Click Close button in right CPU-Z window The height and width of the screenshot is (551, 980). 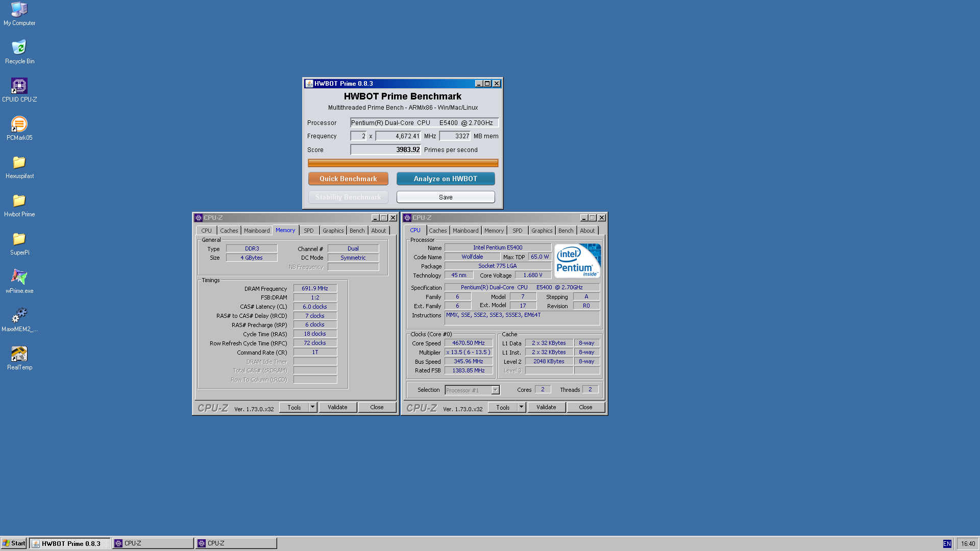point(585,407)
